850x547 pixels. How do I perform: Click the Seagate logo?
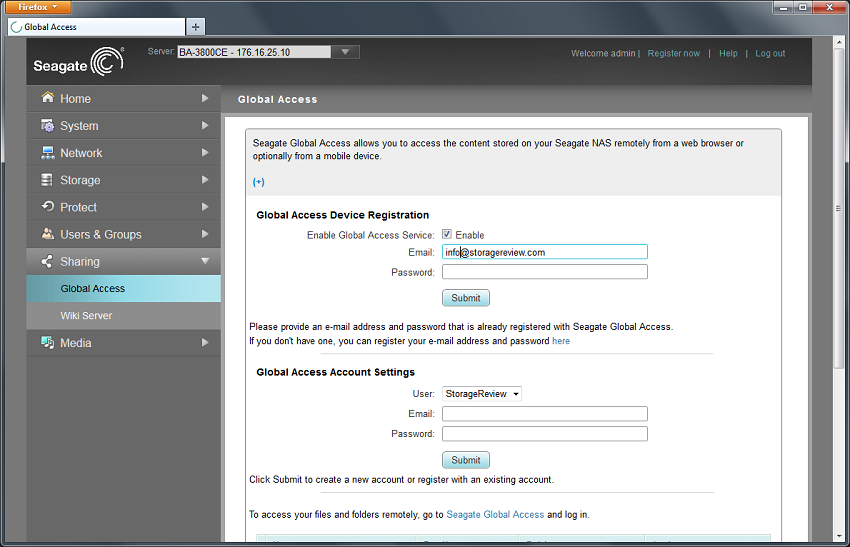pos(79,61)
